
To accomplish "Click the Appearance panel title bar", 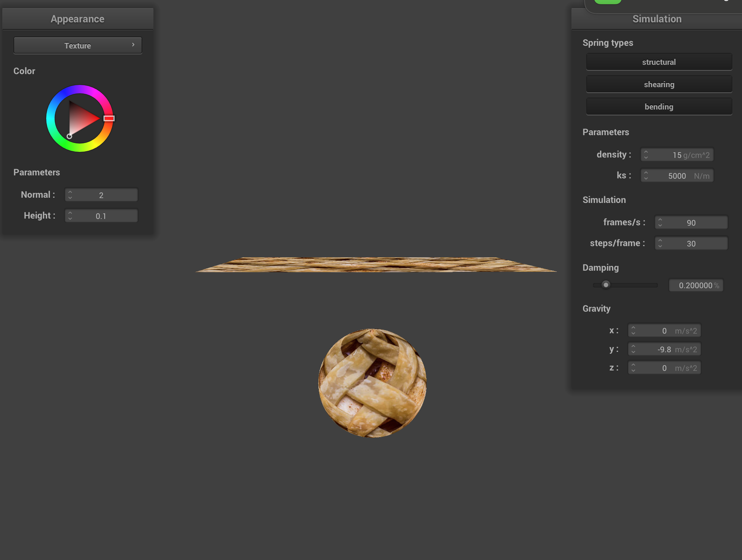I will click(x=77, y=19).
